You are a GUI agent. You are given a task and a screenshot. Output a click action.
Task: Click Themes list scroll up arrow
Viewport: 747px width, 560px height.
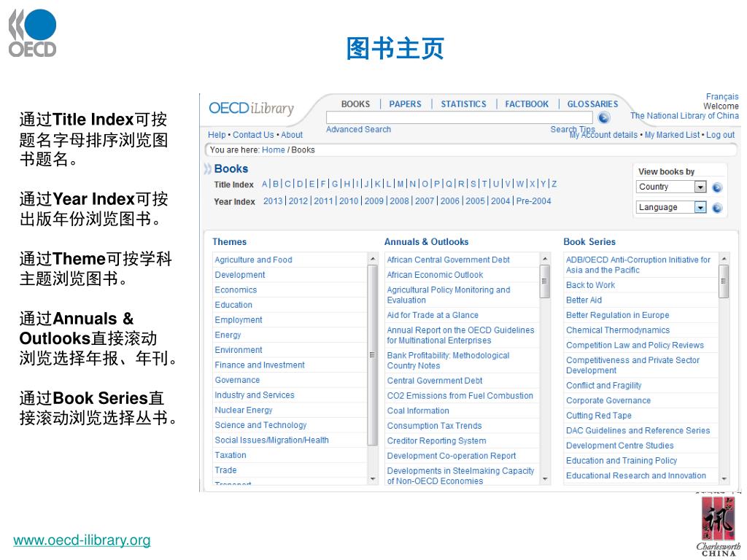373,259
